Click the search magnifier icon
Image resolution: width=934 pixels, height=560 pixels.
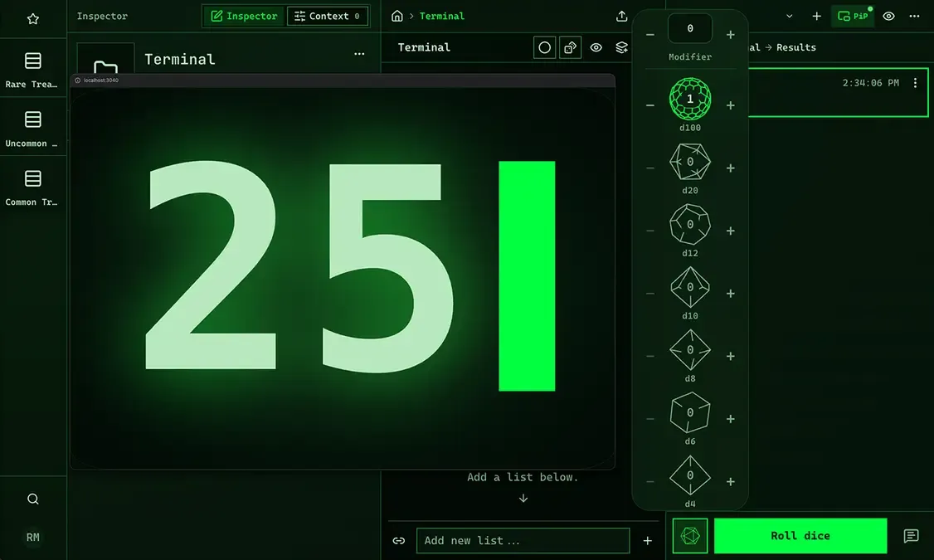[x=32, y=499]
